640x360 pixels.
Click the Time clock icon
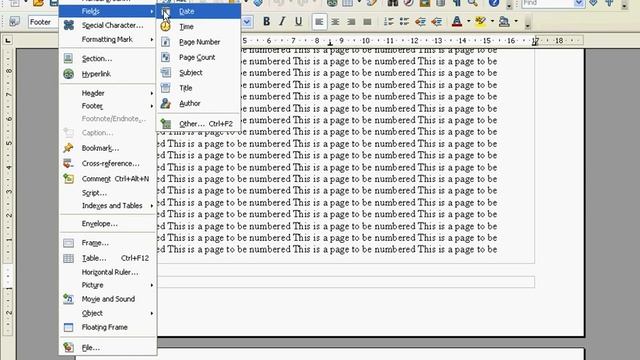[165, 27]
